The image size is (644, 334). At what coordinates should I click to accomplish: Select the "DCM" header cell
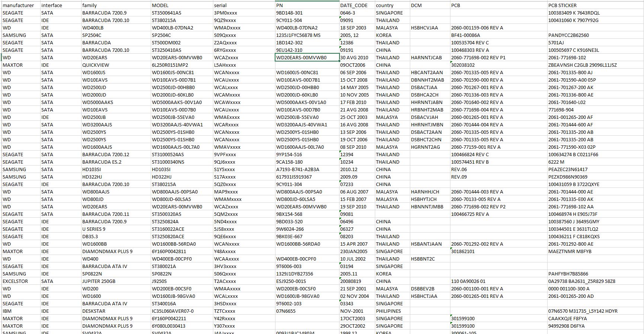(x=430, y=5)
